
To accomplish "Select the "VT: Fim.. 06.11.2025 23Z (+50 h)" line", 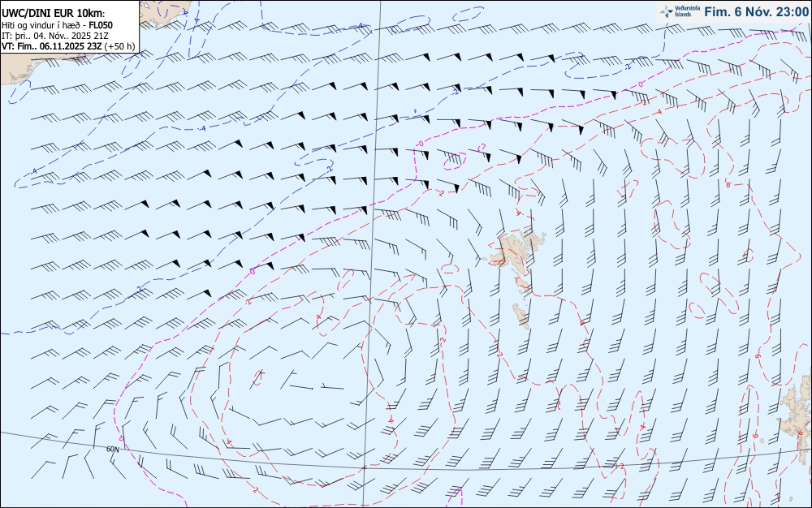I will [x=68, y=46].
